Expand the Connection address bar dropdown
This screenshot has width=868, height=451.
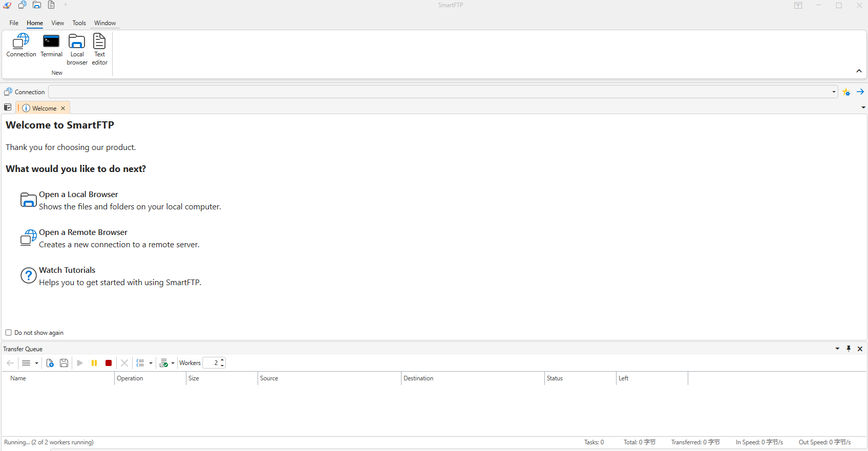point(834,92)
